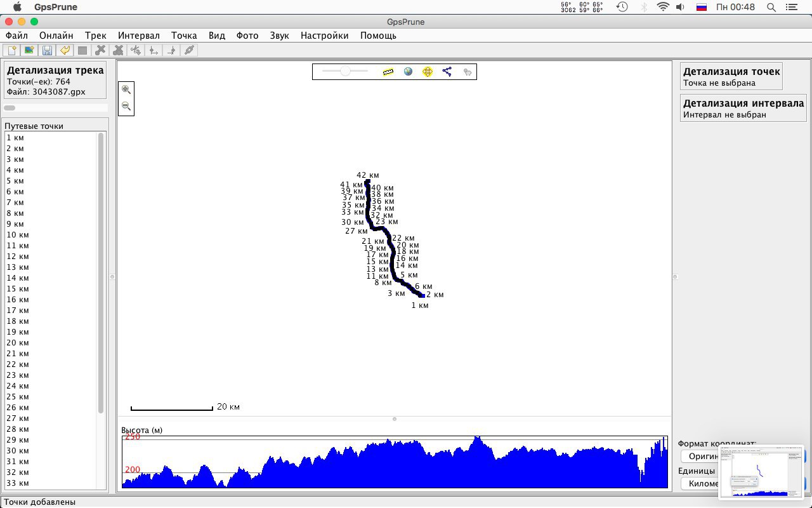The height and width of the screenshot is (508, 812).
Task: Open the coordinate format dropdown showing Оригин
Action: pos(701,457)
